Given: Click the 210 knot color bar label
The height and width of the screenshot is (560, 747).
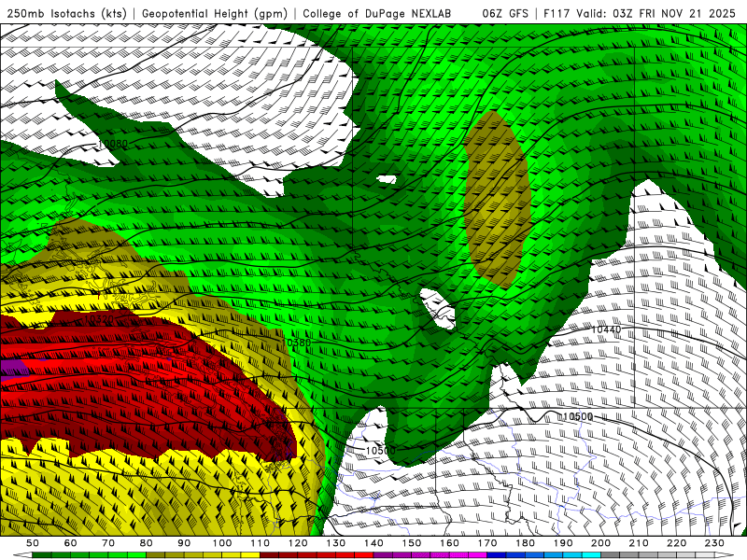Looking at the screenshot, I should [639, 543].
